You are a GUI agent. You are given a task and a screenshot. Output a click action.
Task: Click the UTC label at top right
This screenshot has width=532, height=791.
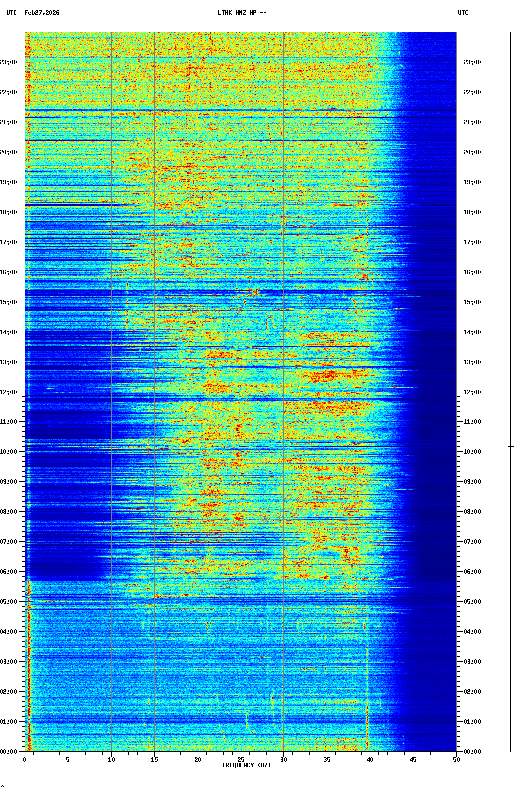(x=463, y=13)
